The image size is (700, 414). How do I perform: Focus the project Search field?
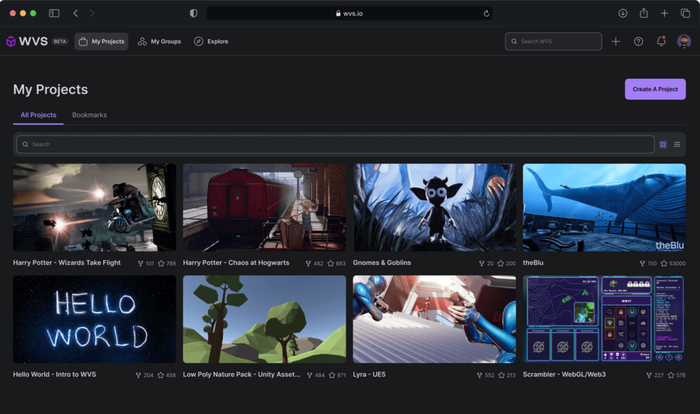click(335, 144)
